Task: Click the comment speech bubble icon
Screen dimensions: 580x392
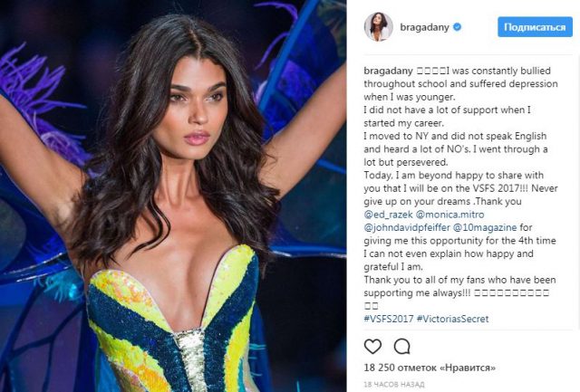Action: coord(401,347)
